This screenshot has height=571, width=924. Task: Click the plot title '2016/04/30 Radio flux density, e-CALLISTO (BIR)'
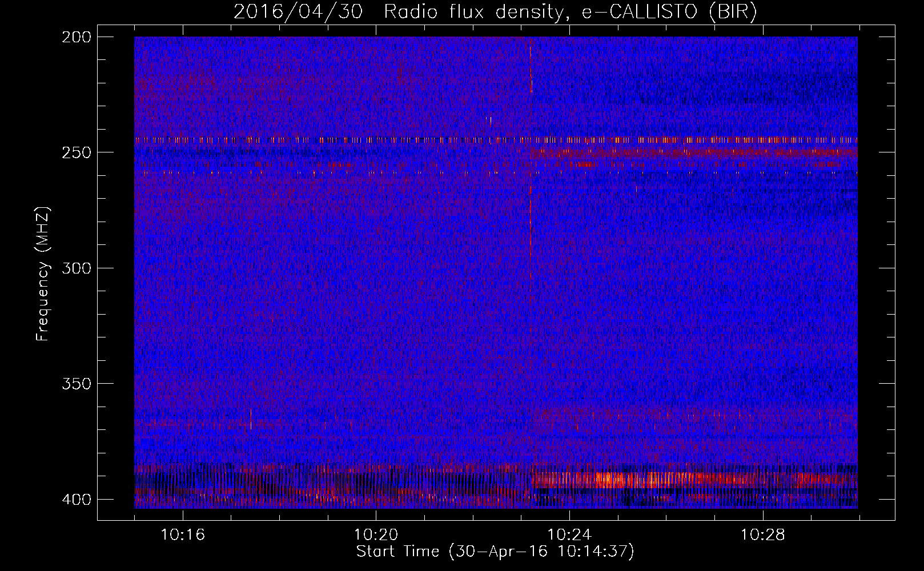tap(495, 12)
